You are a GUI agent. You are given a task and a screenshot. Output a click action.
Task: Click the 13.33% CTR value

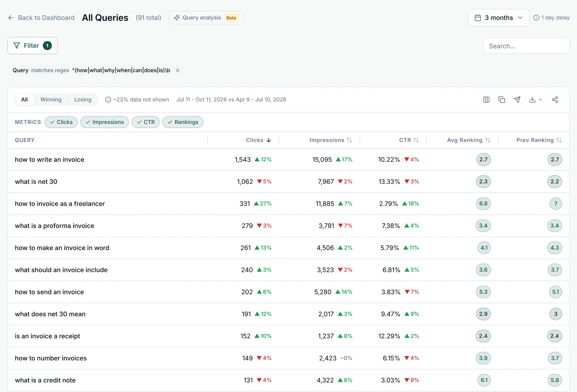pyautogui.click(x=389, y=182)
